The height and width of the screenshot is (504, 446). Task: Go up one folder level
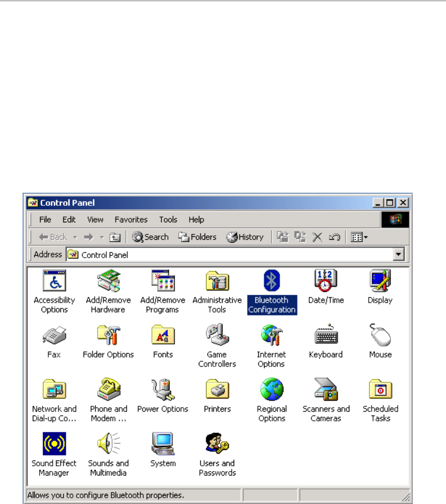coord(115,237)
